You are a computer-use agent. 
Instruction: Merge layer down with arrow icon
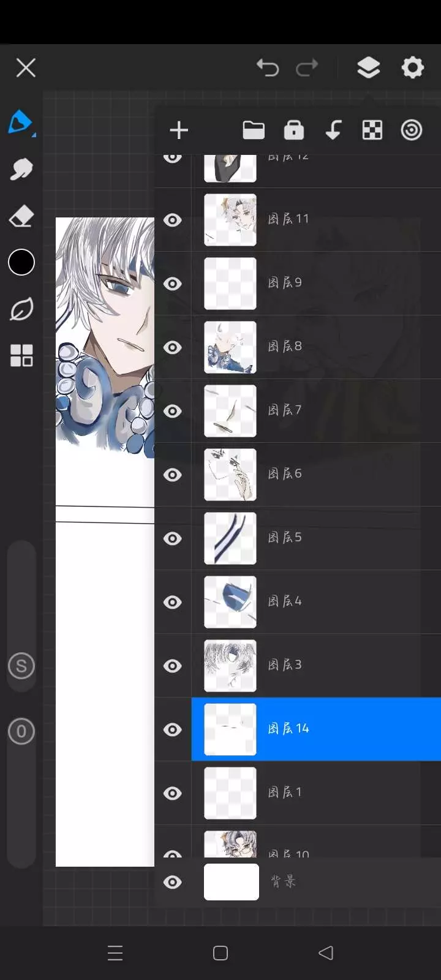tap(333, 130)
